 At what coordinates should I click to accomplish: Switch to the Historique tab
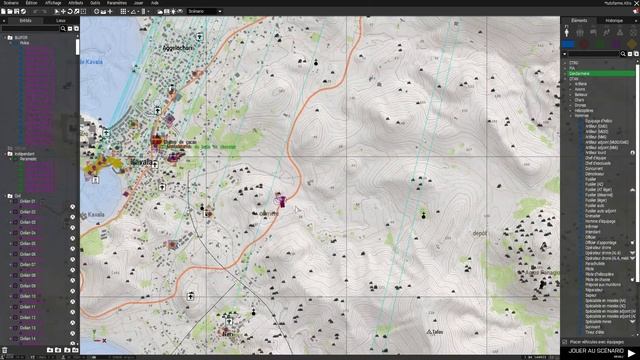(614, 20)
